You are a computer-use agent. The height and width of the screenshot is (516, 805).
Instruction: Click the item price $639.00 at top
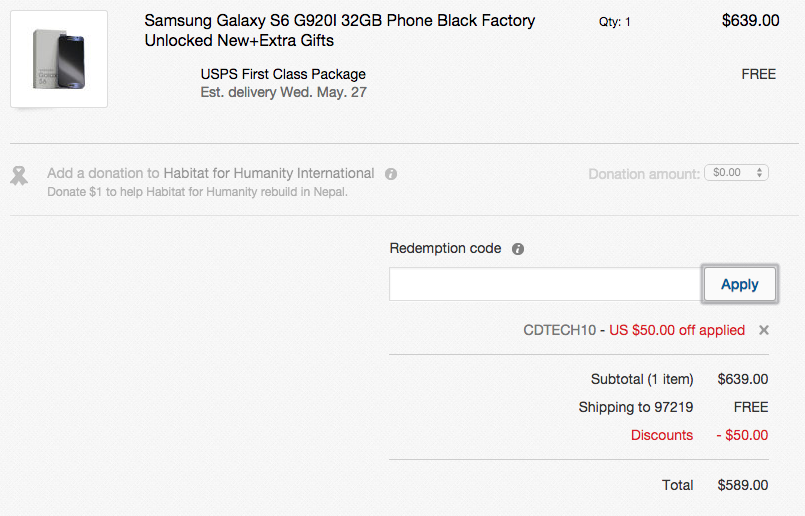[x=750, y=20]
